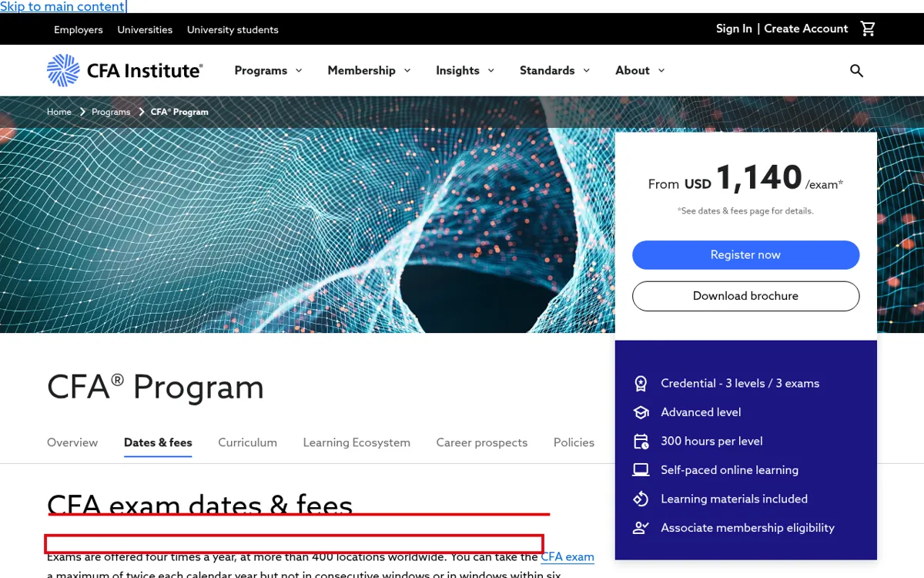Screen dimensions: 924x578
Task: Expand the Programs menu
Action: click(x=269, y=70)
